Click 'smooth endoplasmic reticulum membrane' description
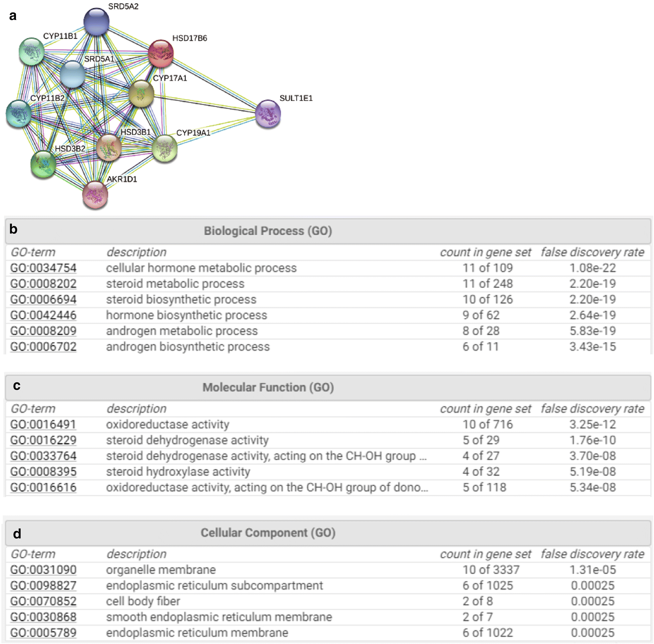Screen dimensions: 654x644 (x=219, y=617)
